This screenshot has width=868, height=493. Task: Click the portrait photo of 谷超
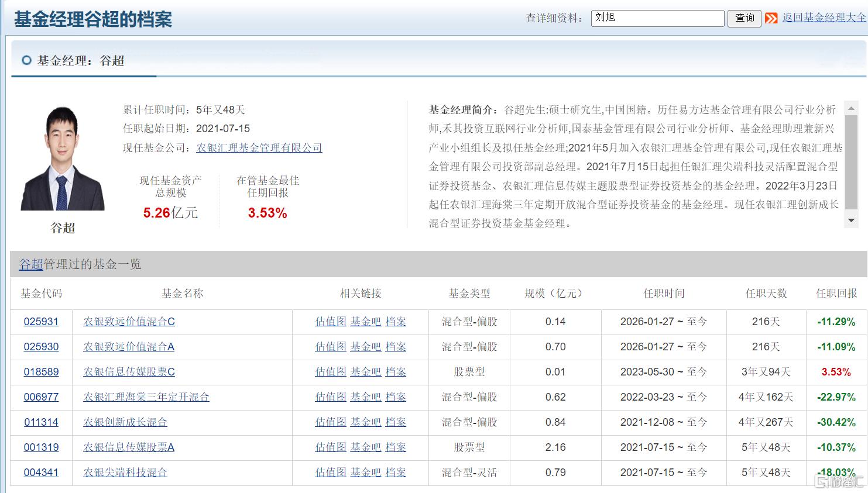point(63,158)
